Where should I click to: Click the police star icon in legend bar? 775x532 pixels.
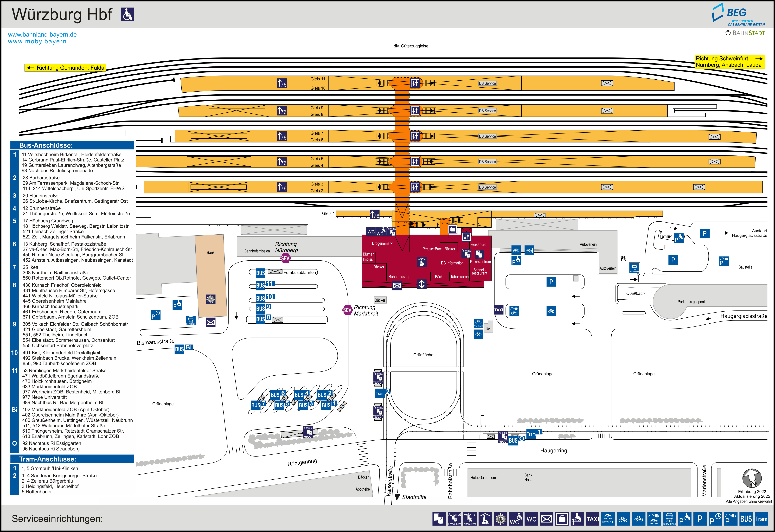[x=500, y=519]
